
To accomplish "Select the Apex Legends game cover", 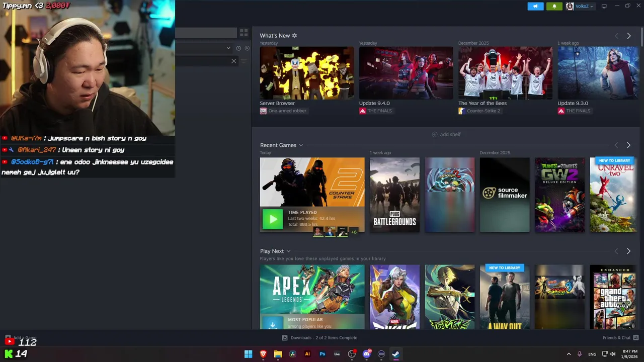I will (x=312, y=289).
